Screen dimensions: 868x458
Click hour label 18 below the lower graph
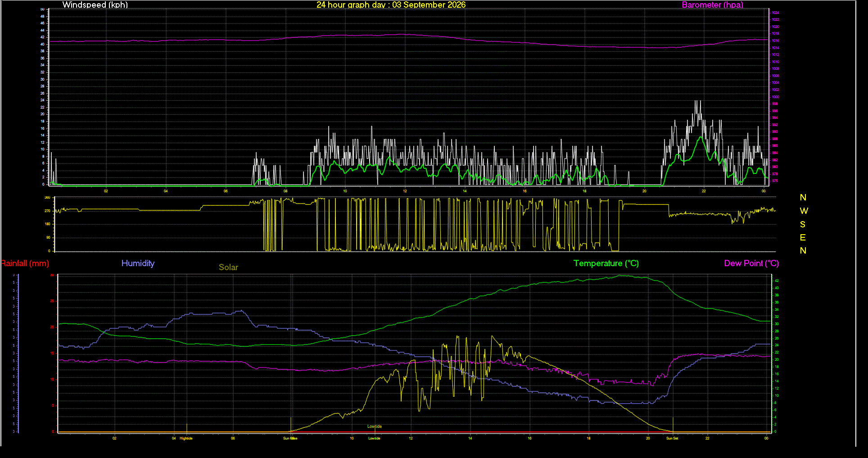click(x=588, y=438)
